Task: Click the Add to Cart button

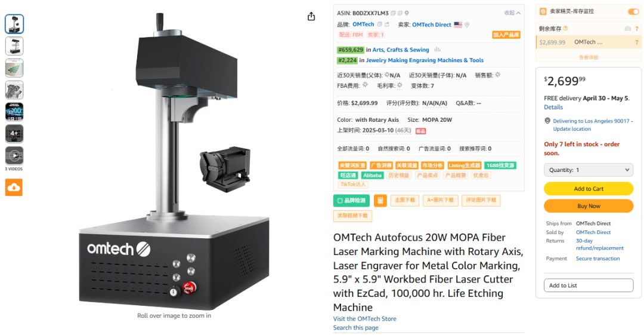Action: point(589,189)
